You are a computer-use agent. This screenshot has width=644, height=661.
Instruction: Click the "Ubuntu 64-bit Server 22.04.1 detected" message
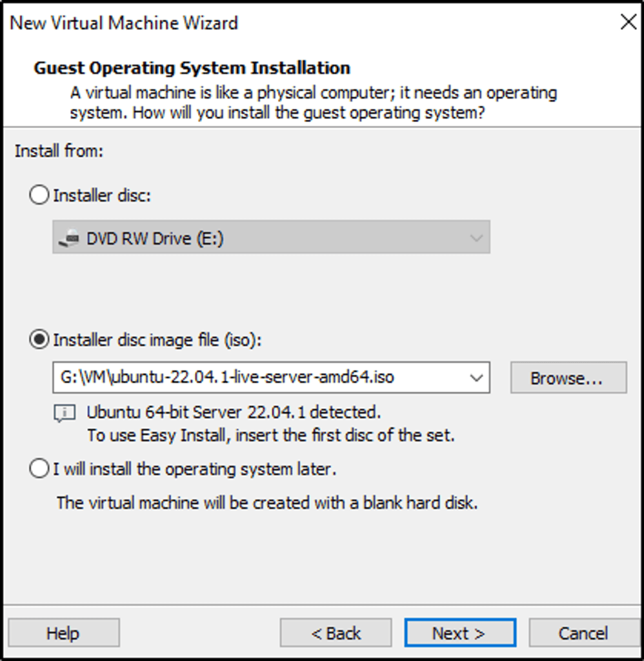coord(234,412)
